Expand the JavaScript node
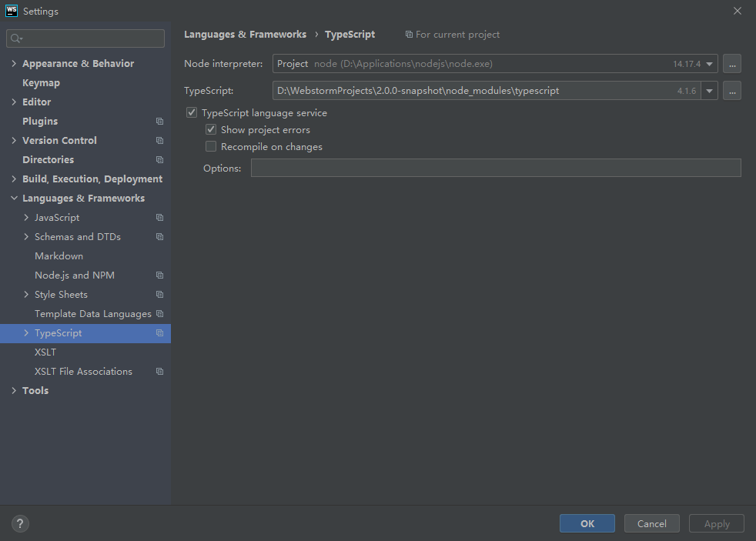This screenshot has width=756, height=541. (26, 218)
